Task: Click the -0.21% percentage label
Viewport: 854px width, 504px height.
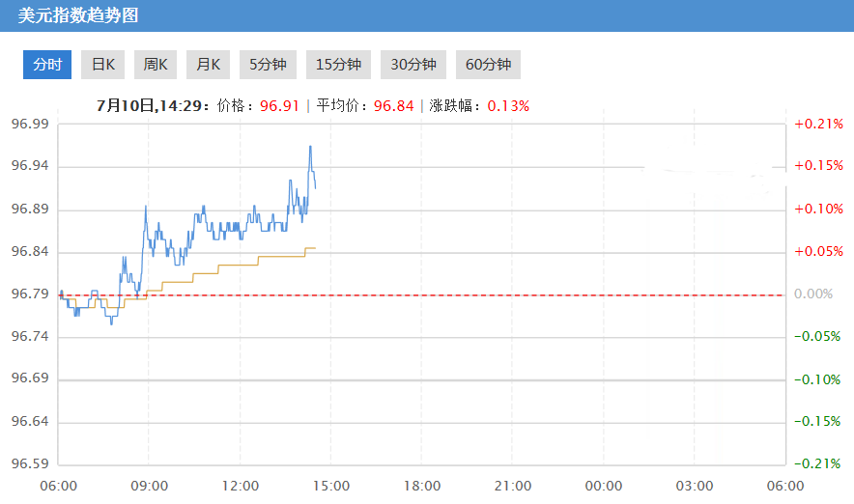Action: (x=817, y=464)
